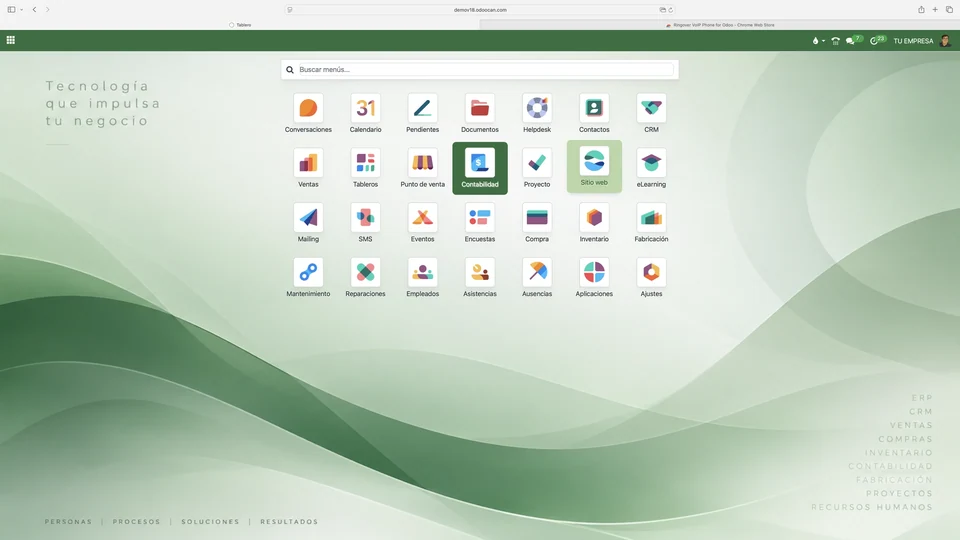Open the Documentos app

click(x=480, y=114)
